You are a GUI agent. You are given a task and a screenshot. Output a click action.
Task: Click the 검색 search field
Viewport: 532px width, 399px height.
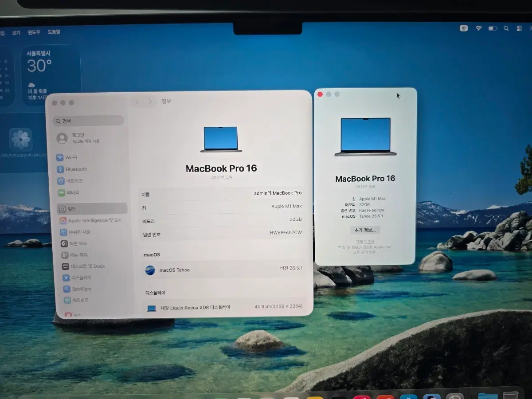pyautogui.click(x=88, y=121)
